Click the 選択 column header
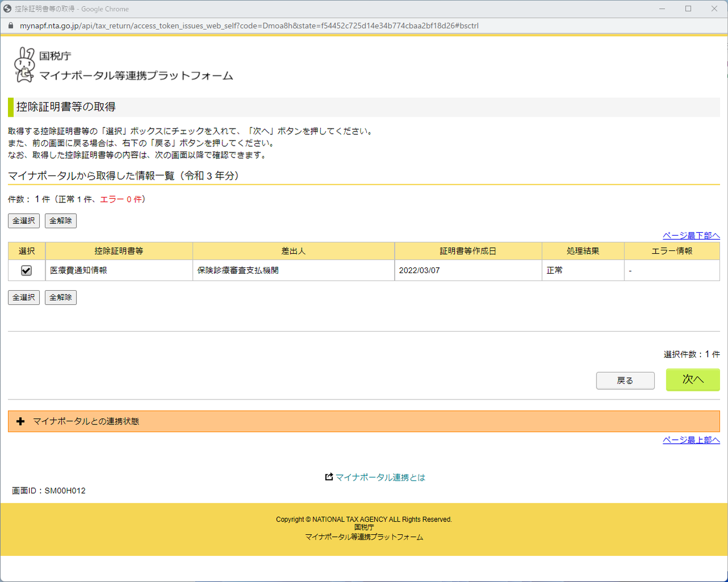The image size is (728, 582). [27, 251]
